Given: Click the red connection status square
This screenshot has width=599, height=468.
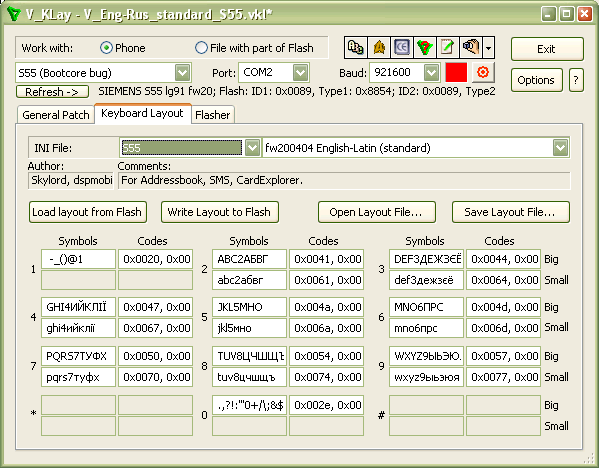Looking at the screenshot, I should coord(456,72).
